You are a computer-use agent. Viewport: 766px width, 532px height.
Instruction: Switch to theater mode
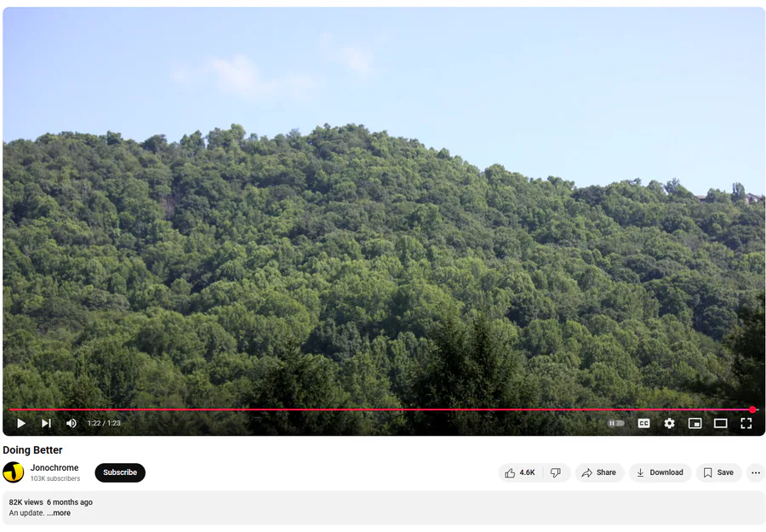coord(721,423)
